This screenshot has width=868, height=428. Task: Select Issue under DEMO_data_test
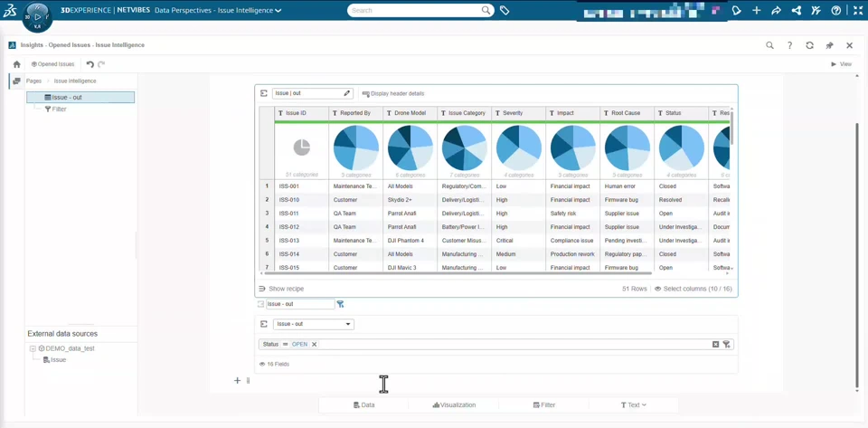coord(54,360)
